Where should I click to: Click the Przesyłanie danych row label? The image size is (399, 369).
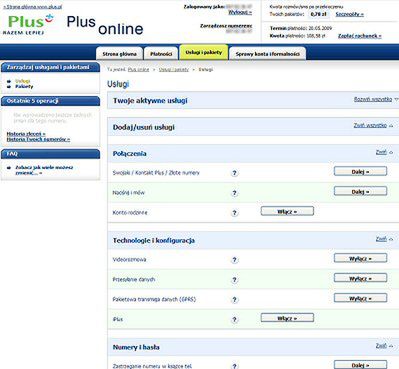(134, 279)
